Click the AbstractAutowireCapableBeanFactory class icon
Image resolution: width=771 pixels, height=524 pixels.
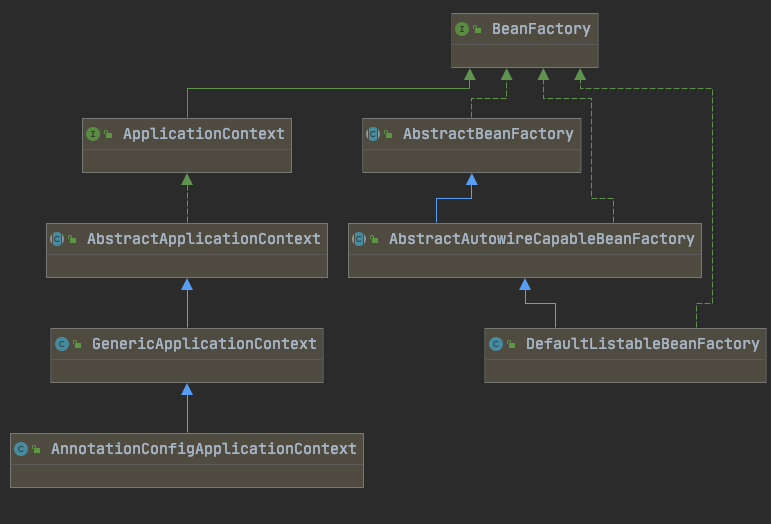coord(359,239)
